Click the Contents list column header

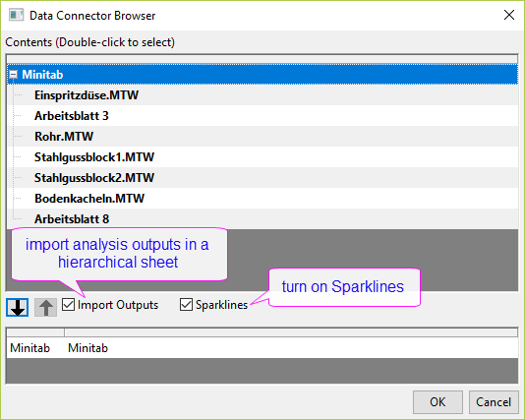coord(262,59)
